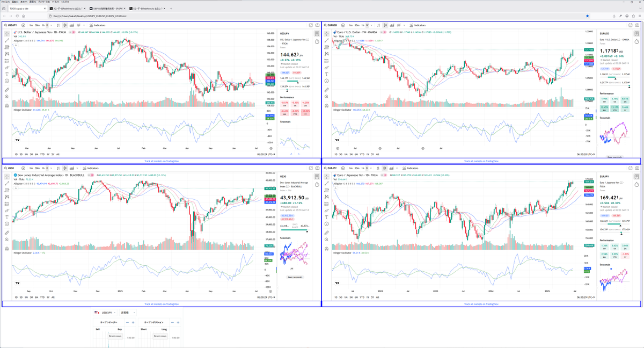Select text tool in USDJPY chart
The height and width of the screenshot is (348, 644).
tap(7, 74)
